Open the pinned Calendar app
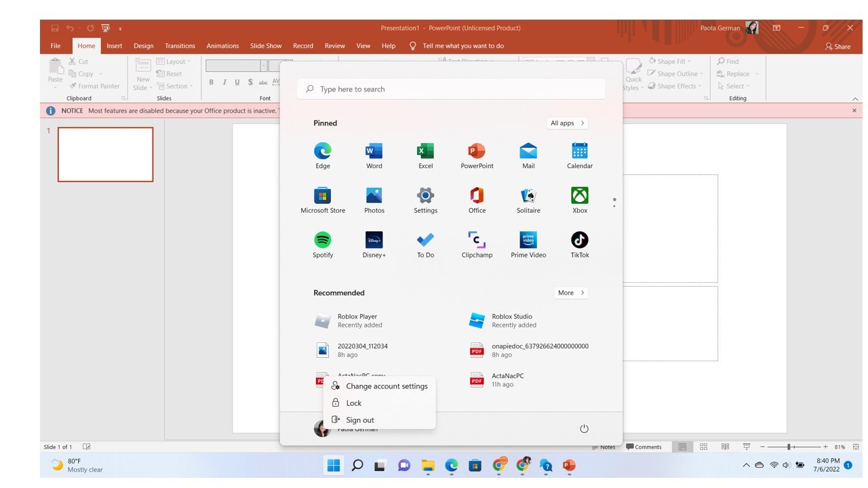This screenshot has width=868, height=488. (580, 156)
